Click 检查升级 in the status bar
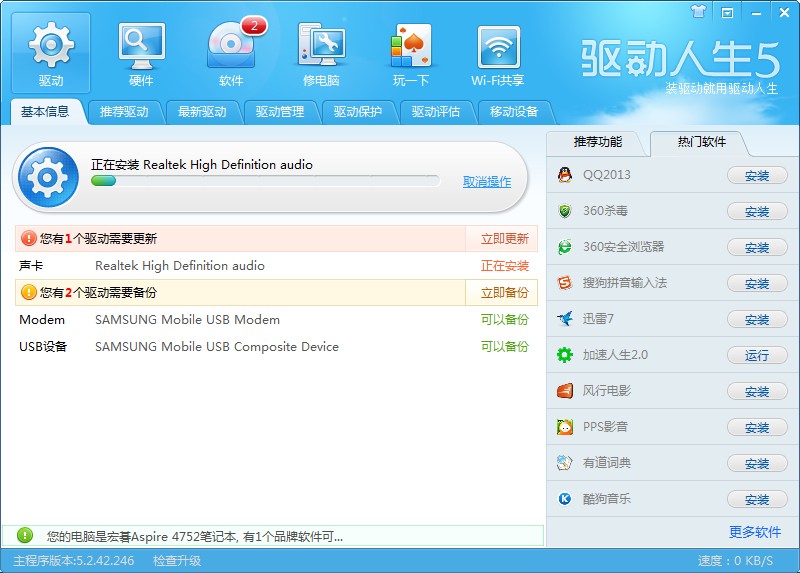800x573 pixels. (177, 561)
